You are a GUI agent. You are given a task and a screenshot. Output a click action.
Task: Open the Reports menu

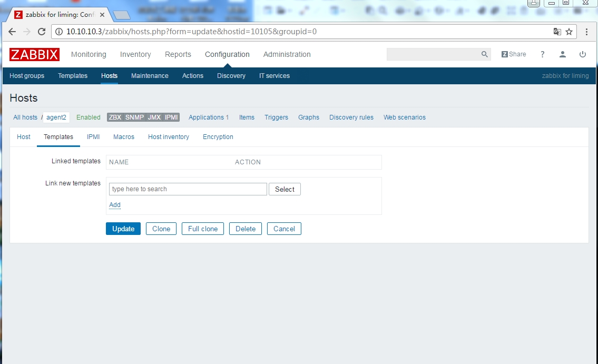click(178, 54)
